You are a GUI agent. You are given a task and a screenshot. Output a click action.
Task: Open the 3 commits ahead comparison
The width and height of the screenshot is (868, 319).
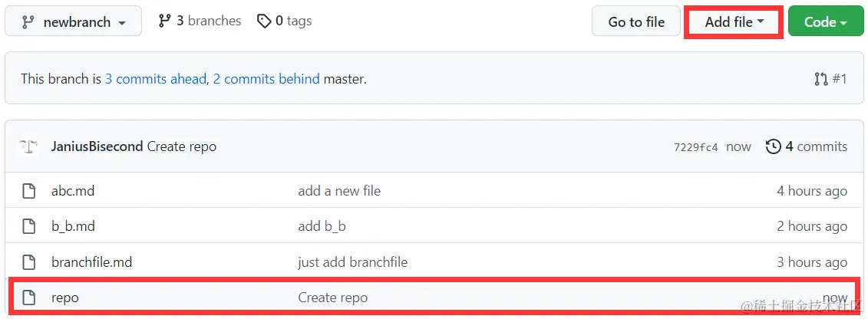(156, 79)
